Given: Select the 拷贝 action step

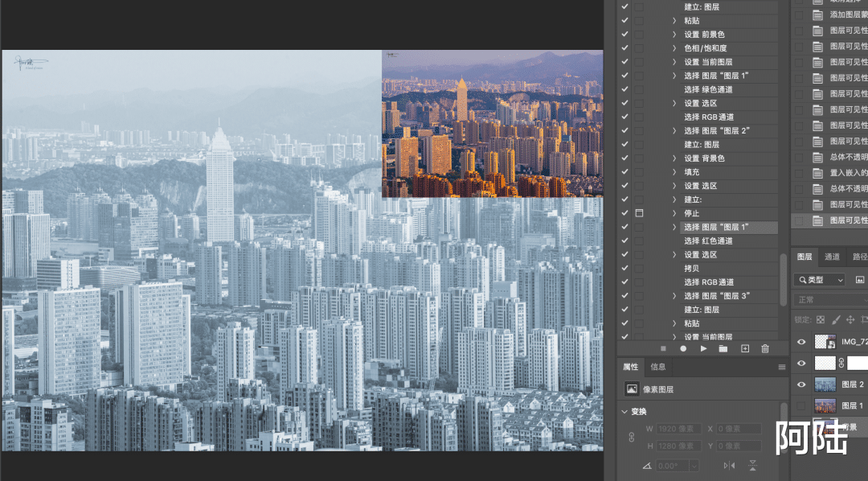Looking at the screenshot, I should 691,268.
